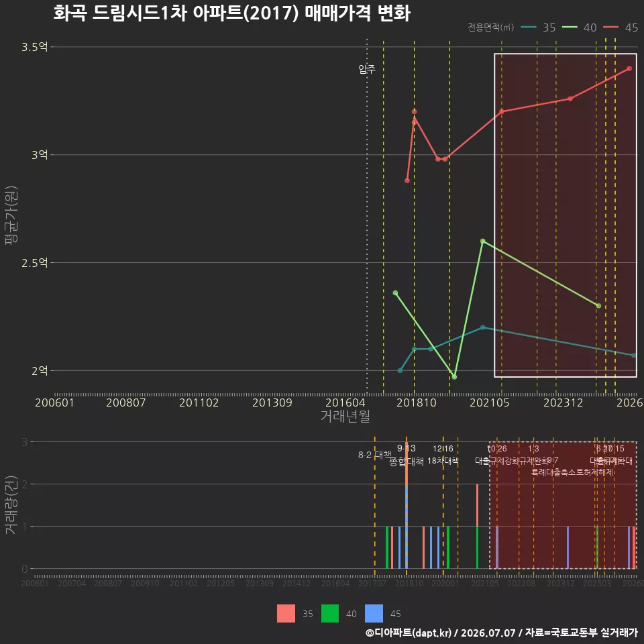Viewport: 644px width, 644px height.
Task: Click the green 40㎡ line legend marker
Action: [x=570, y=28]
